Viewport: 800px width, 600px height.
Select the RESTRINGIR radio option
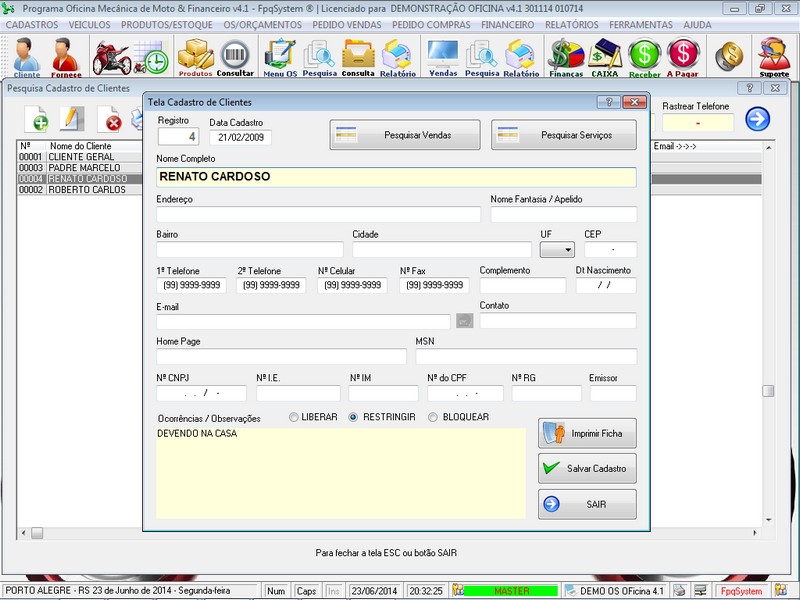point(354,417)
